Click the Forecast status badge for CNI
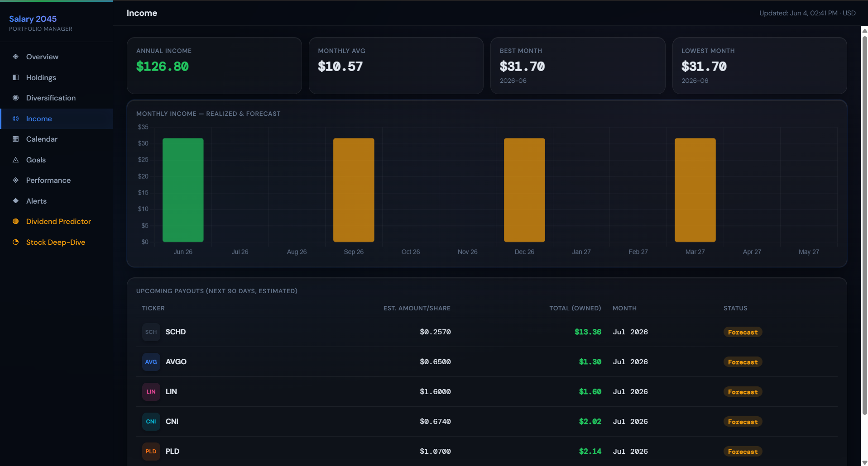Viewport: 868px width, 466px height. pos(743,422)
